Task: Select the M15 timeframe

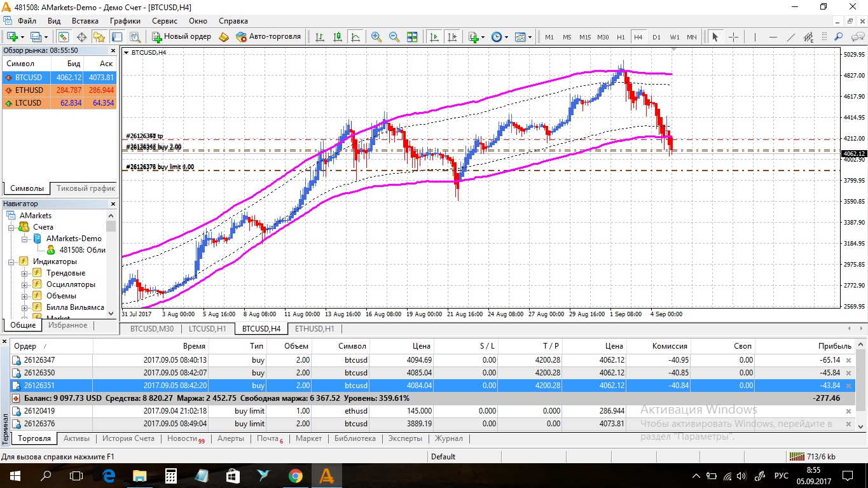Action: [x=585, y=37]
